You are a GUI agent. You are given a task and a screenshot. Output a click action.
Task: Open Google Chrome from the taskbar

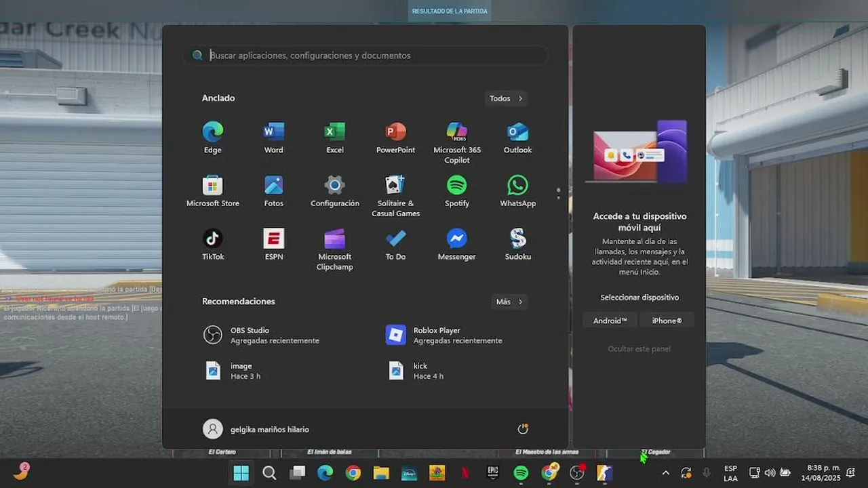(353, 473)
